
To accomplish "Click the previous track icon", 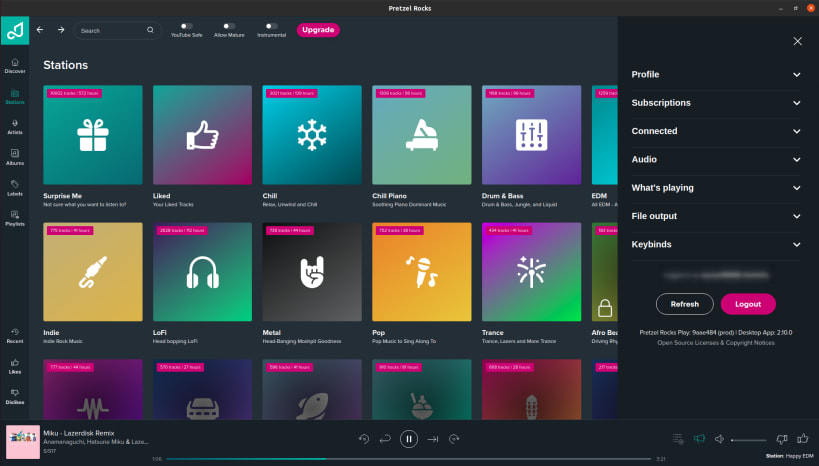I will click(385, 439).
